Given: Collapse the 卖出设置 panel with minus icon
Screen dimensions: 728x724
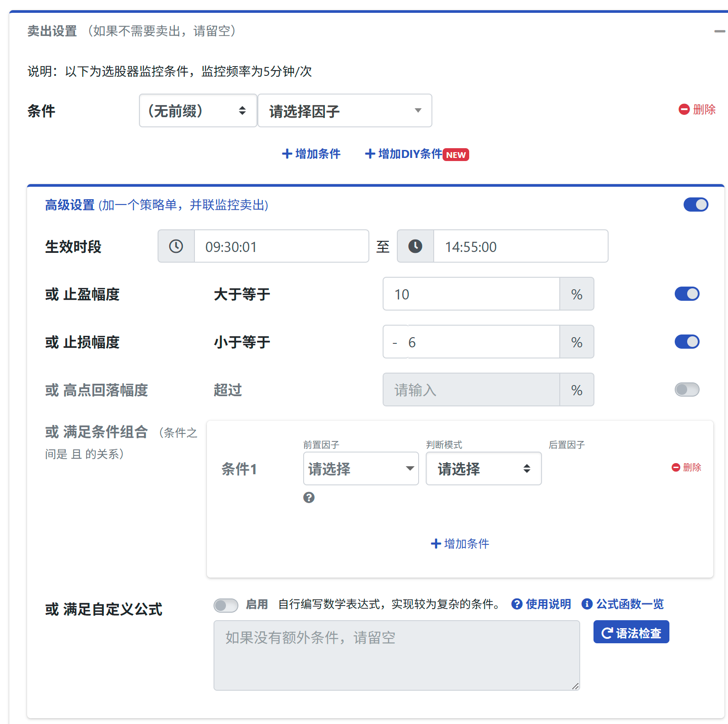Looking at the screenshot, I should (719, 31).
